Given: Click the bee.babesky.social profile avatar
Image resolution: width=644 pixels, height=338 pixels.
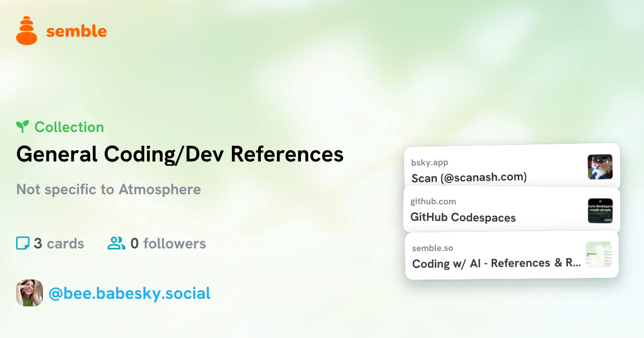Looking at the screenshot, I should [x=30, y=293].
